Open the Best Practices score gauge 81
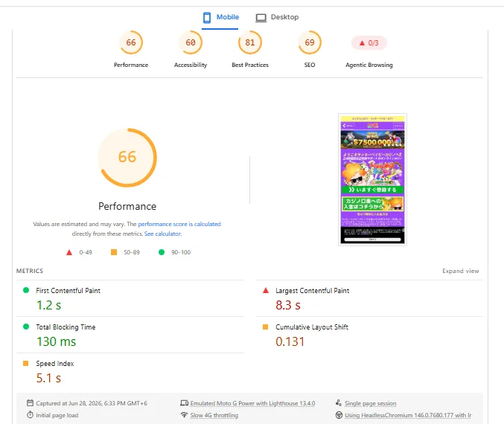504x424 pixels. pyautogui.click(x=250, y=42)
